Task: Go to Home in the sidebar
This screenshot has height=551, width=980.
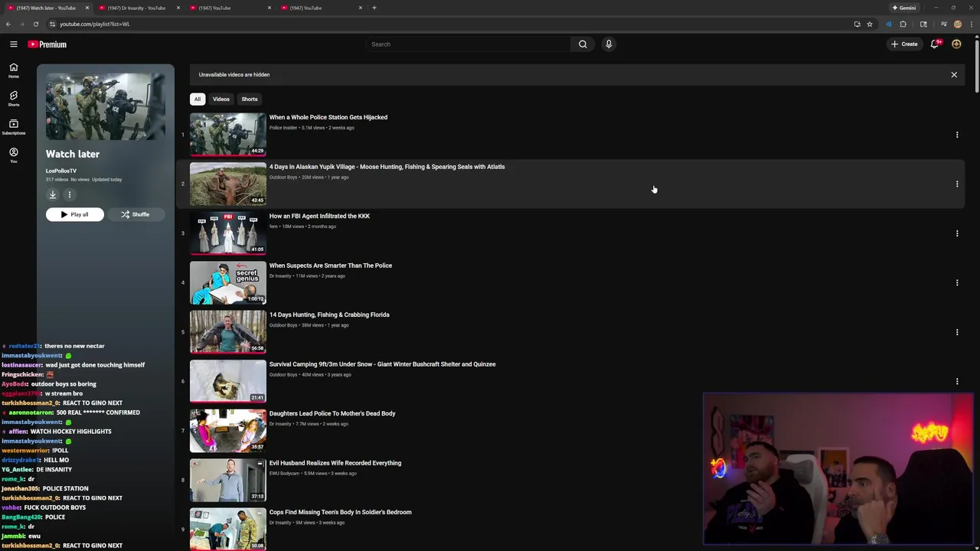Action: [13, 70]
